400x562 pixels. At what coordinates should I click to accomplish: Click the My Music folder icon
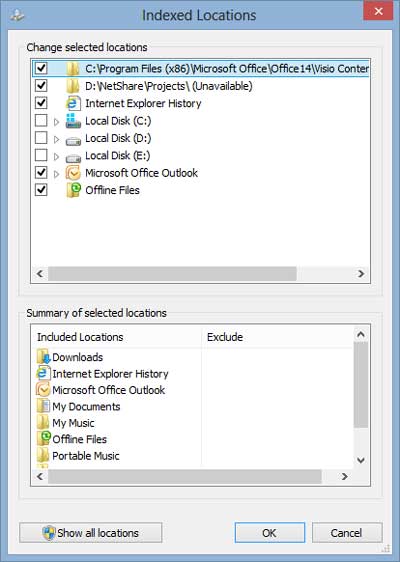43,423
